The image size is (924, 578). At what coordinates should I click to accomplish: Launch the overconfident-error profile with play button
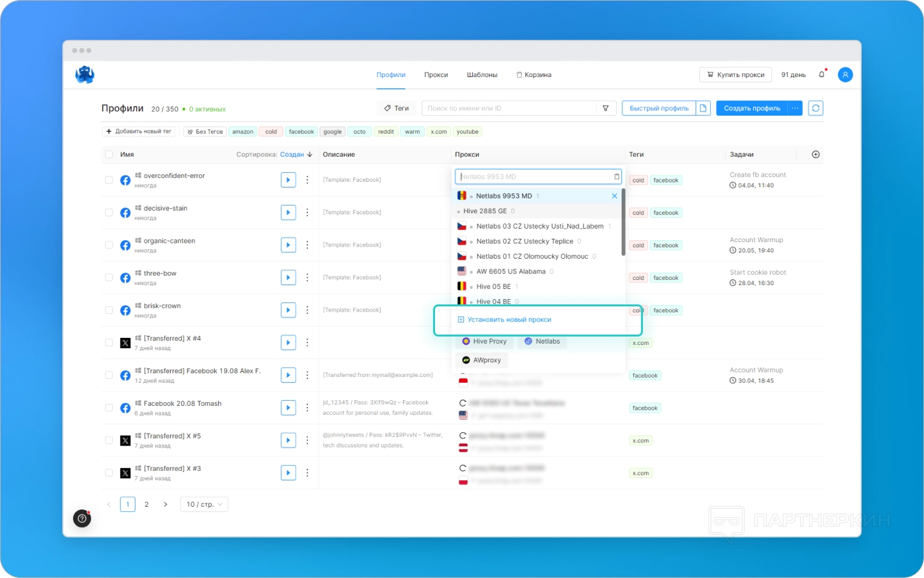click(288, 180)
